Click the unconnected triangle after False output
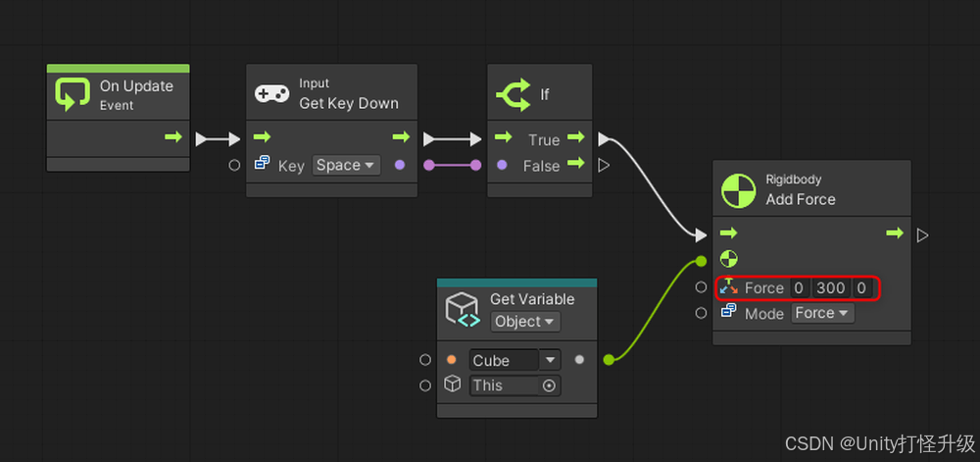The image size is (980, 462). click(604, 165)
